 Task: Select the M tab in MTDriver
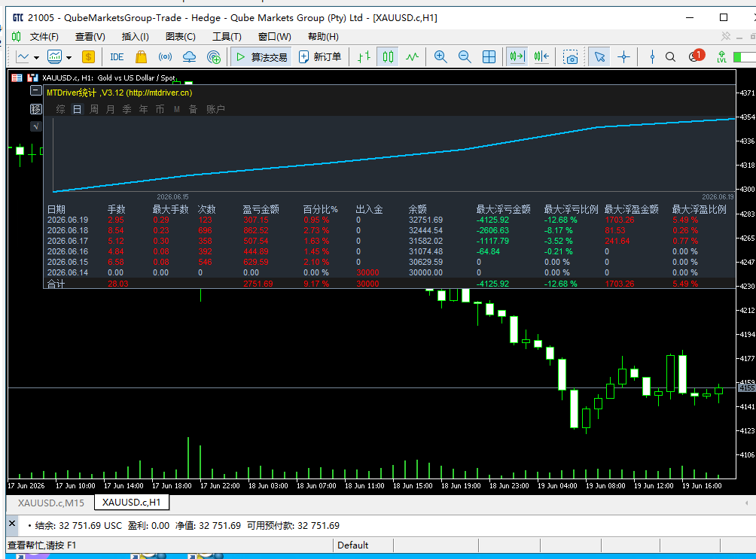coord(176,109)
